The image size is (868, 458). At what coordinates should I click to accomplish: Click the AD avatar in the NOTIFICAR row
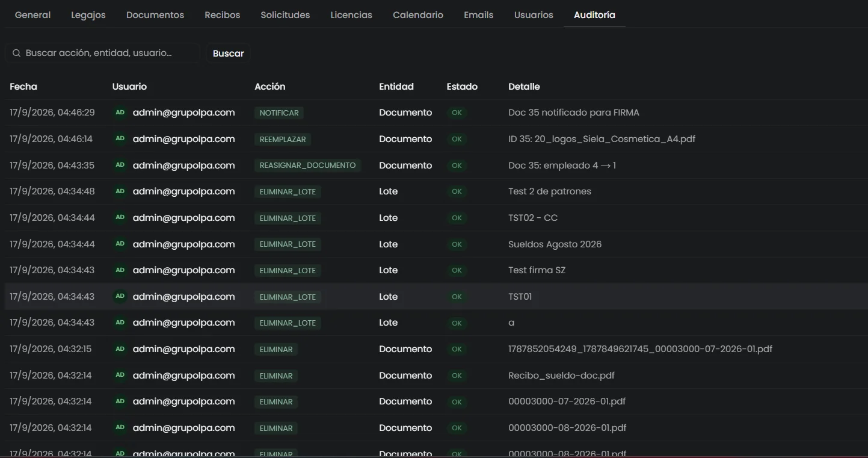pyautogui.click(x=120, y=113)
